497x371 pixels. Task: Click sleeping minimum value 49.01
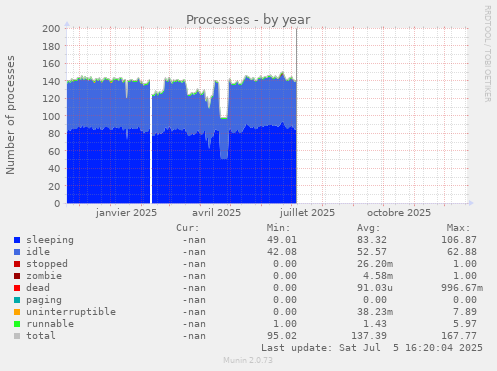(282, 240)
